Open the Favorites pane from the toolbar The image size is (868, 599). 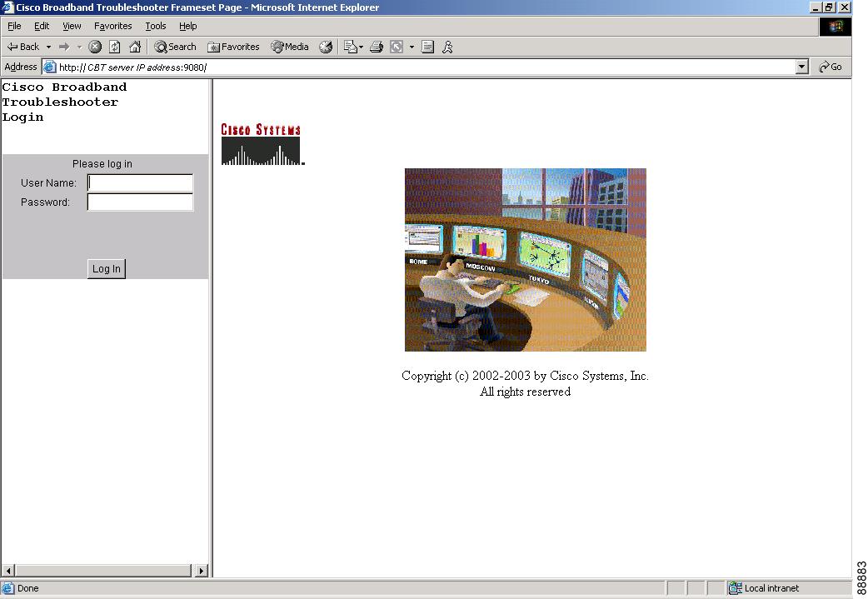coord(233,47)
